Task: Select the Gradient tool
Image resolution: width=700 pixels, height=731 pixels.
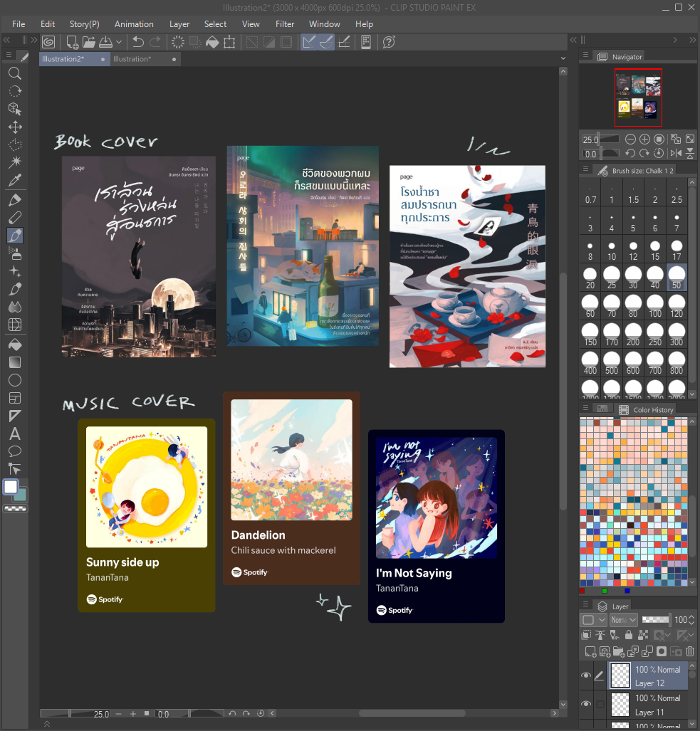Action: [14, 362]
